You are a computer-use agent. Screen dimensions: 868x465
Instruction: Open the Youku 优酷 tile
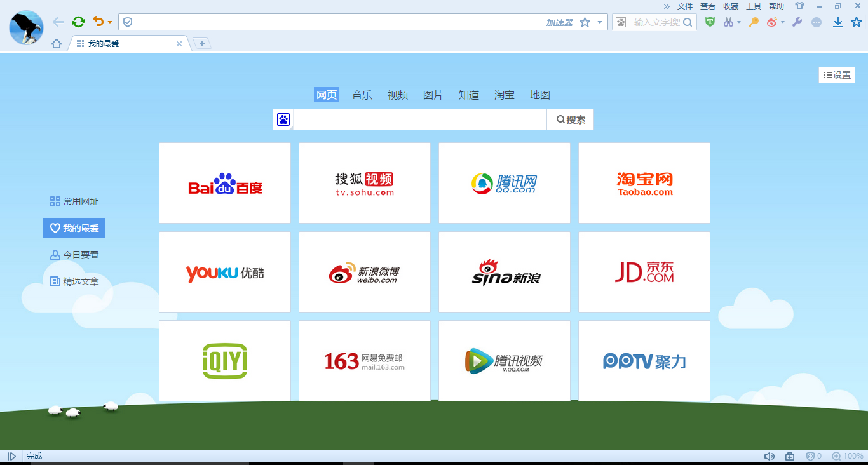(225, 272)
